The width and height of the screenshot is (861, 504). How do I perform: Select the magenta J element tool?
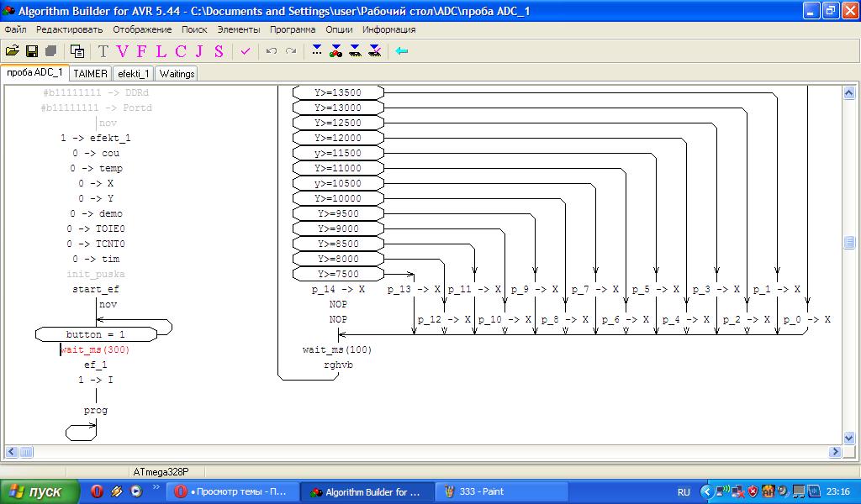point(199,51)
